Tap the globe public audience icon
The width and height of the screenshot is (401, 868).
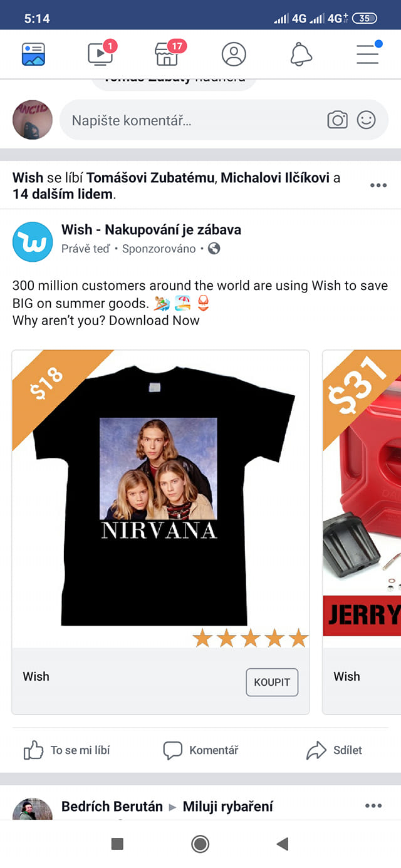click(x=214, y=249)
